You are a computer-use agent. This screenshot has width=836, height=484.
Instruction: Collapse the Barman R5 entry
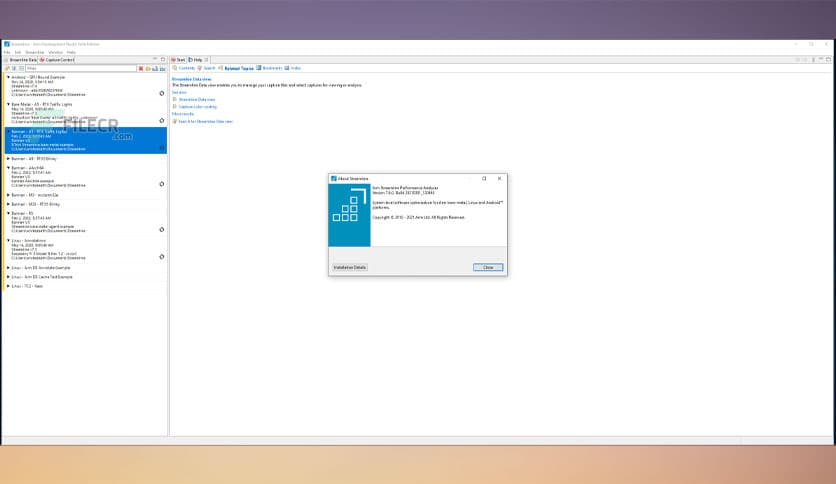pos(8,213)
